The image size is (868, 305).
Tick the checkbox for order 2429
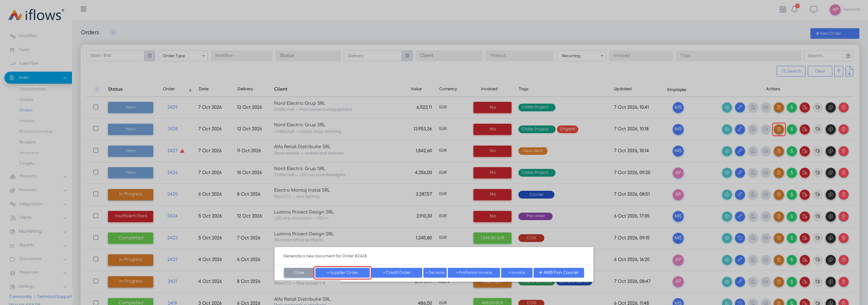pos(96,107)
